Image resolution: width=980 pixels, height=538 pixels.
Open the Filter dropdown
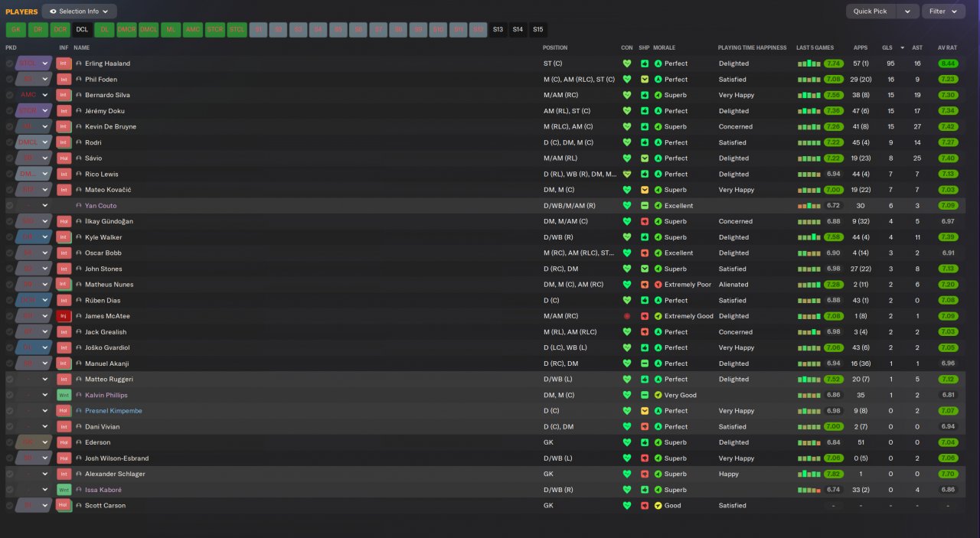tap(943, 11)
